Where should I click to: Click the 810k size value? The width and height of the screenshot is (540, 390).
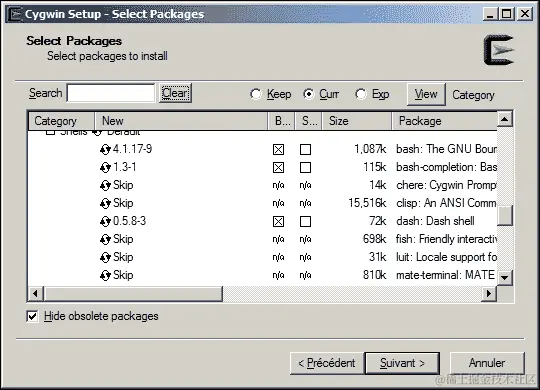[x=375, y=275]
